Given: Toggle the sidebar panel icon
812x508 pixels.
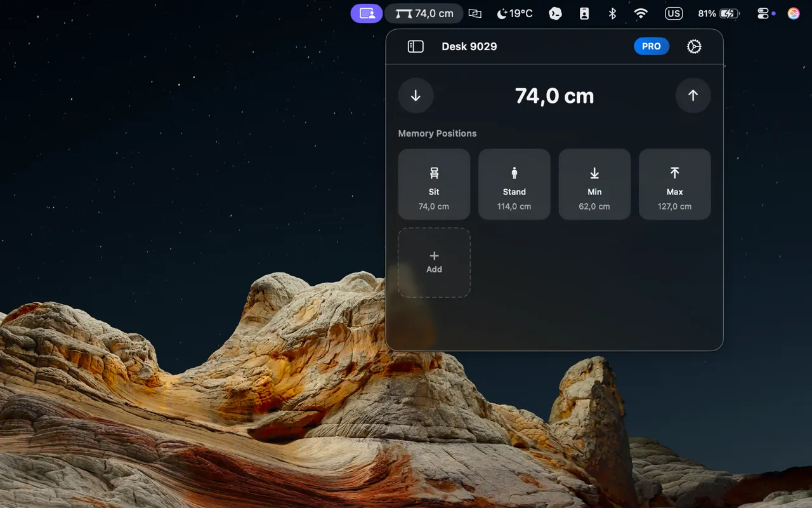Looking at the screenshot, I should pos(416,46).
